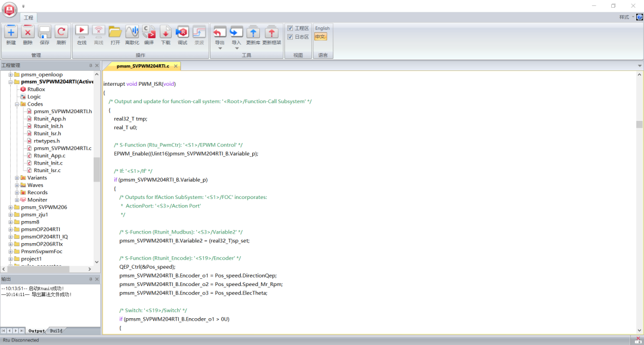Toggle the 日志区 checkbox
Screen dimensions: 644x345
click(290, 36)
